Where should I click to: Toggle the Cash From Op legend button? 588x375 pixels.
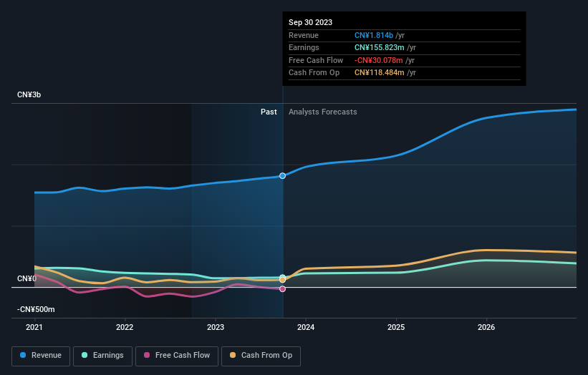point(261,356)
